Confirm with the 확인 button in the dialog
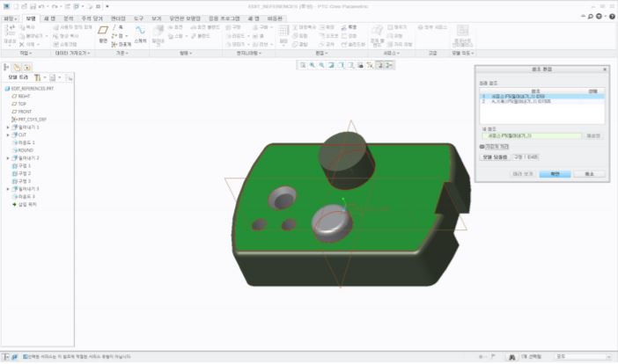 pos(555,174)
